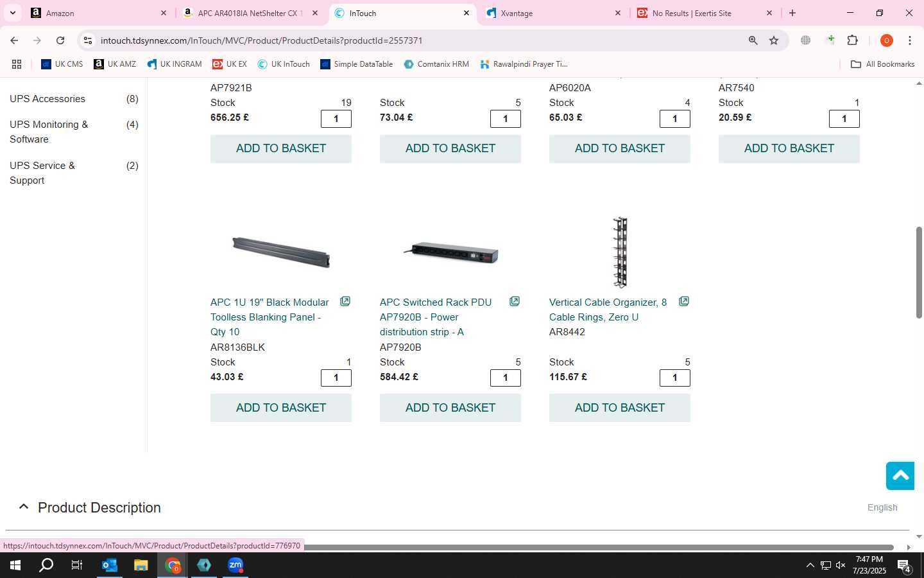The image size is (924, 578).
Task: Click the blue scroll-to-top arrow button
Action: point(900,476)
